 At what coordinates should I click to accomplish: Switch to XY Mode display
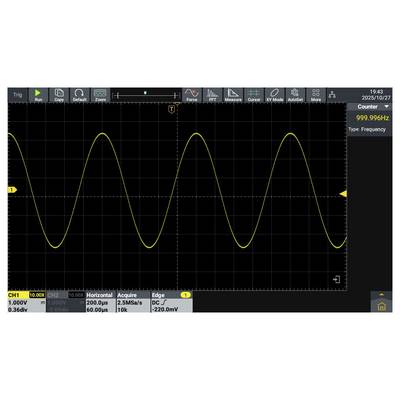coord(275,95)
